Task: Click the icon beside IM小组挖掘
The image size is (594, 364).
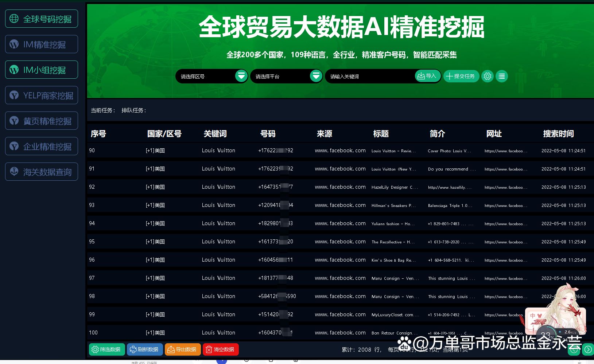Action: [x=14, y=70]
